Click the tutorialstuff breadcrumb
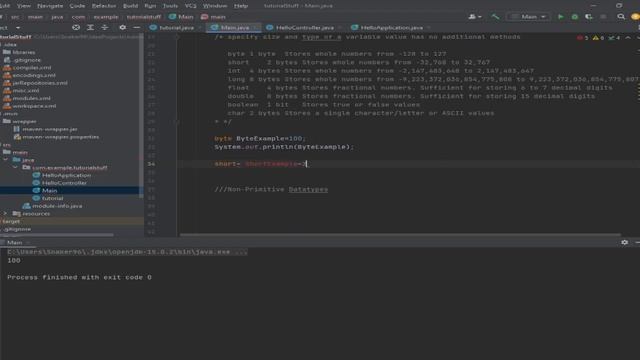 point(144,17)
